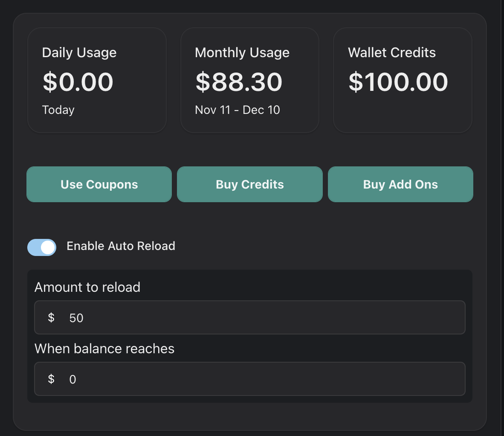Select the $88.30 monthly usage amount

coord(239,82)
